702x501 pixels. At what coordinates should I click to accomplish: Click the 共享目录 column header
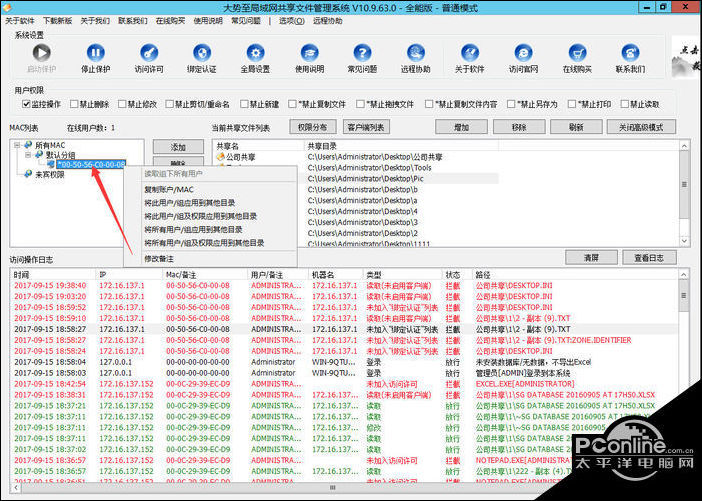click(401, 146)
